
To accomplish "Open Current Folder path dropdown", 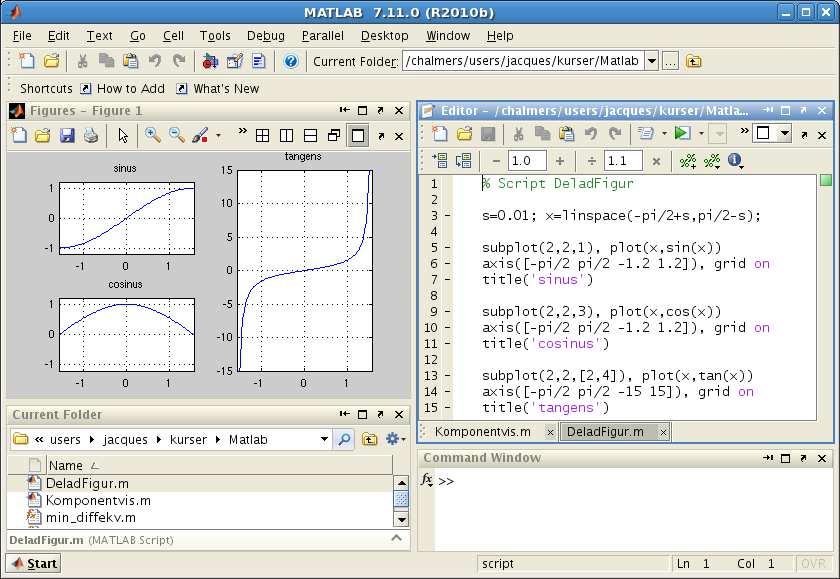I will click(651, 61).
